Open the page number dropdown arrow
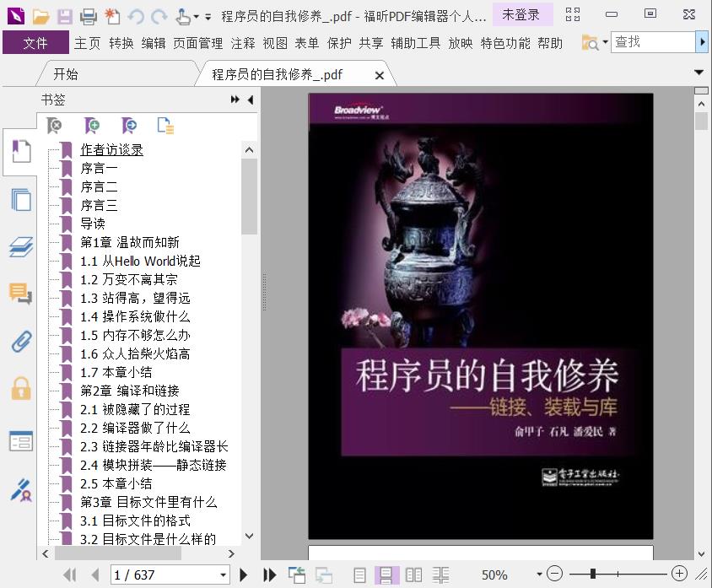The image size is (712, 588). (x=223, y=575)
